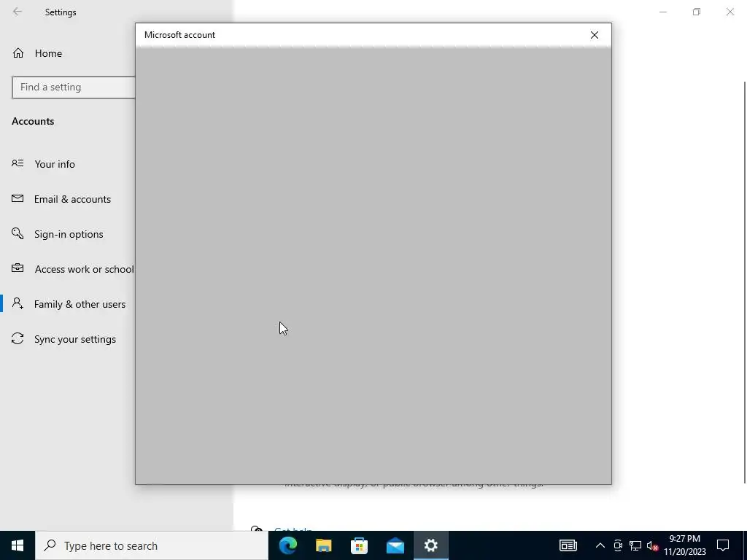Click the Your info person icon
Viewport: 747px width, 560px height.
pos(18,163)
